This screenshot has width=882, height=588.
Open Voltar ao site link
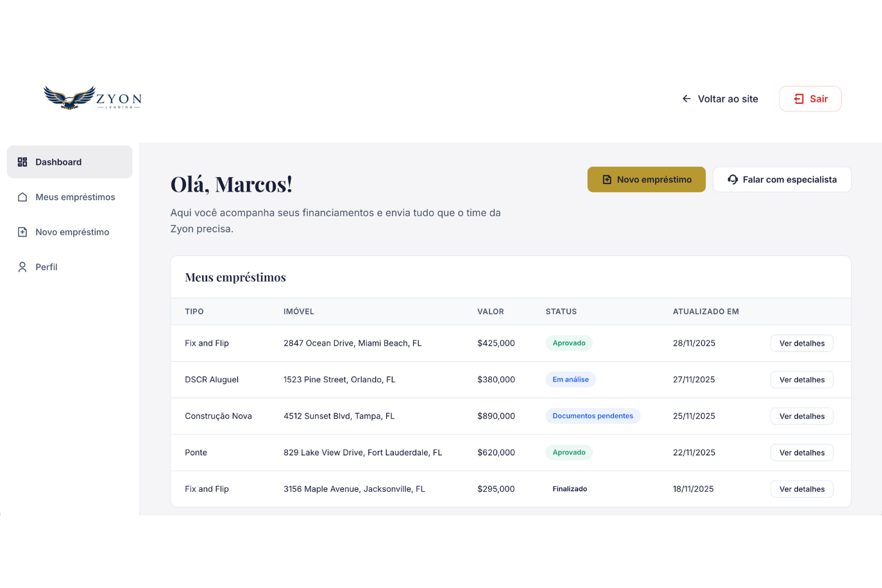point(728,98)
